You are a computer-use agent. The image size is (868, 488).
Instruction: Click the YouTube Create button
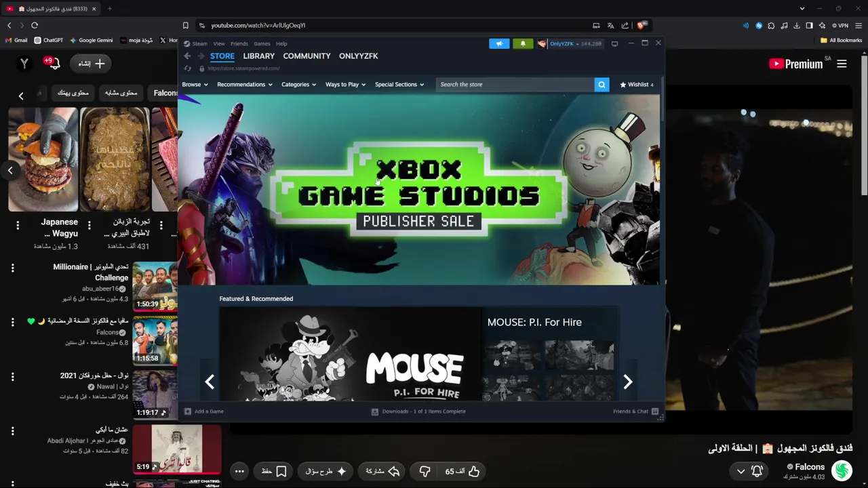pos(91,64)
